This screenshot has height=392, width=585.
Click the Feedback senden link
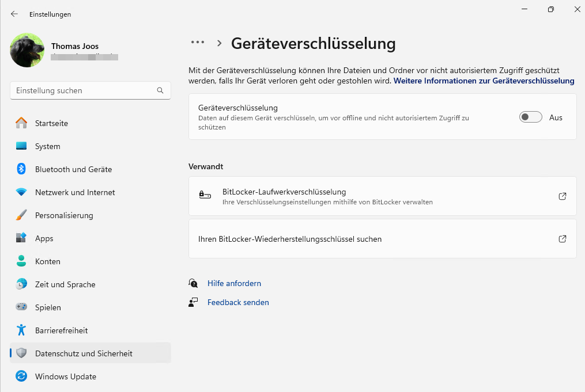pos(238,302)
